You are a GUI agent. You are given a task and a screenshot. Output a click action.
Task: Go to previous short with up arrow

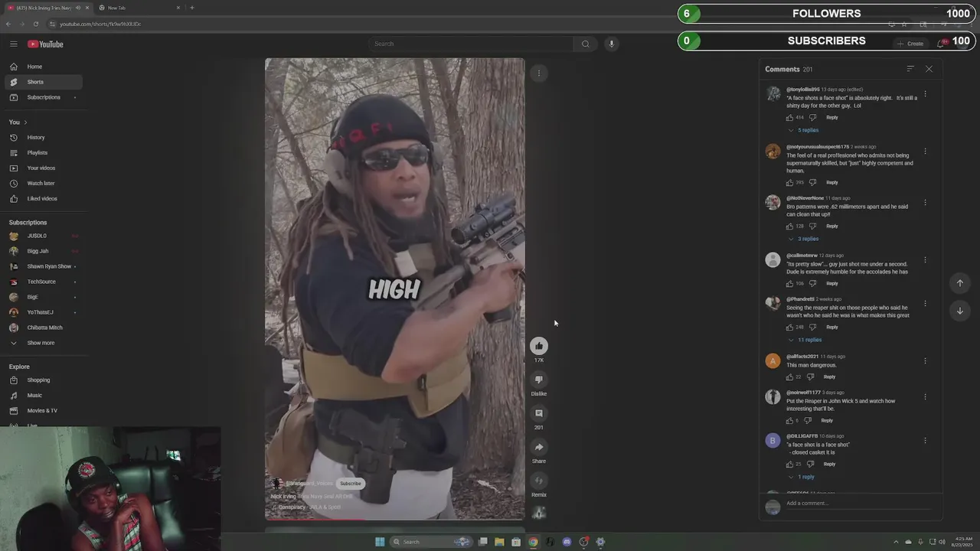pos(959,283)
